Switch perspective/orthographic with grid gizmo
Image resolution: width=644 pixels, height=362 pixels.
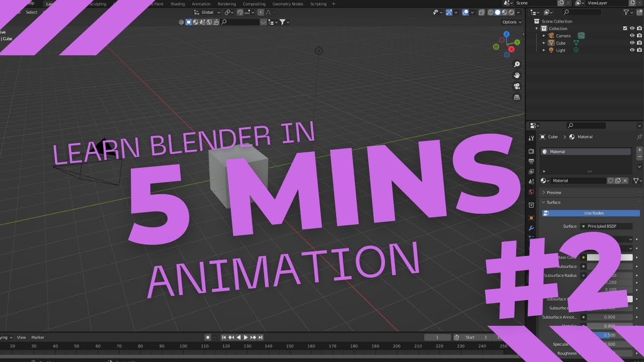pos(517,98)
